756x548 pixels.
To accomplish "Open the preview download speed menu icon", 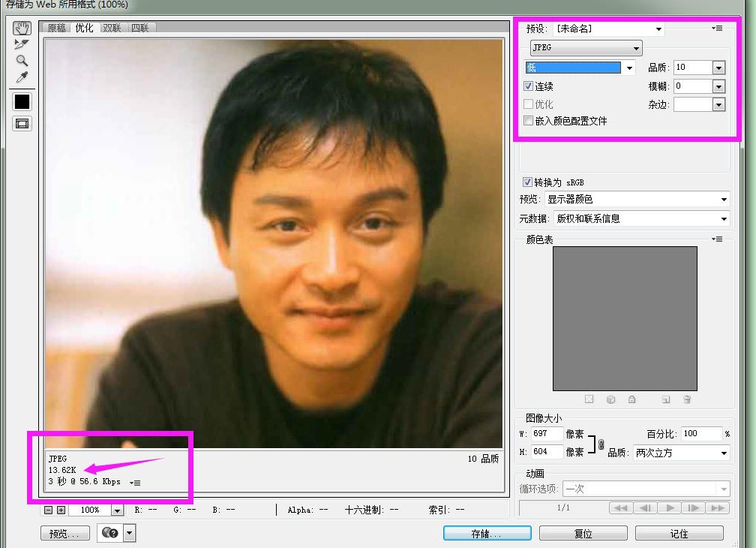I will tap(135, 483).
